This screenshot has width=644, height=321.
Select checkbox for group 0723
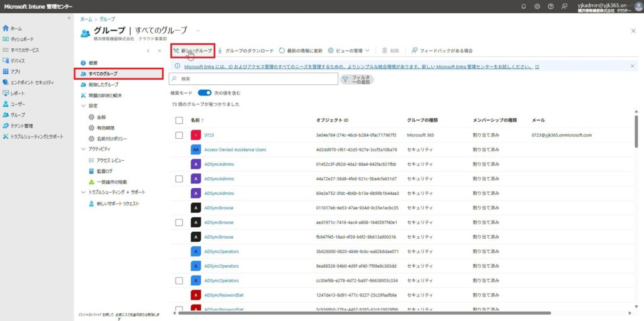pyautogui.click(x=179, y=135)
